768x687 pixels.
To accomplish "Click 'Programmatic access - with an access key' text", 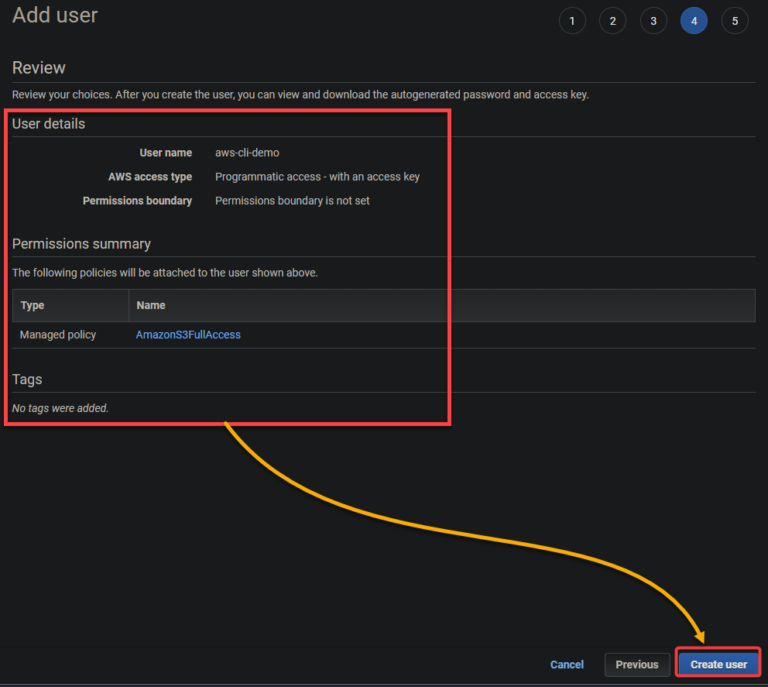I will [x=317, y=177].
